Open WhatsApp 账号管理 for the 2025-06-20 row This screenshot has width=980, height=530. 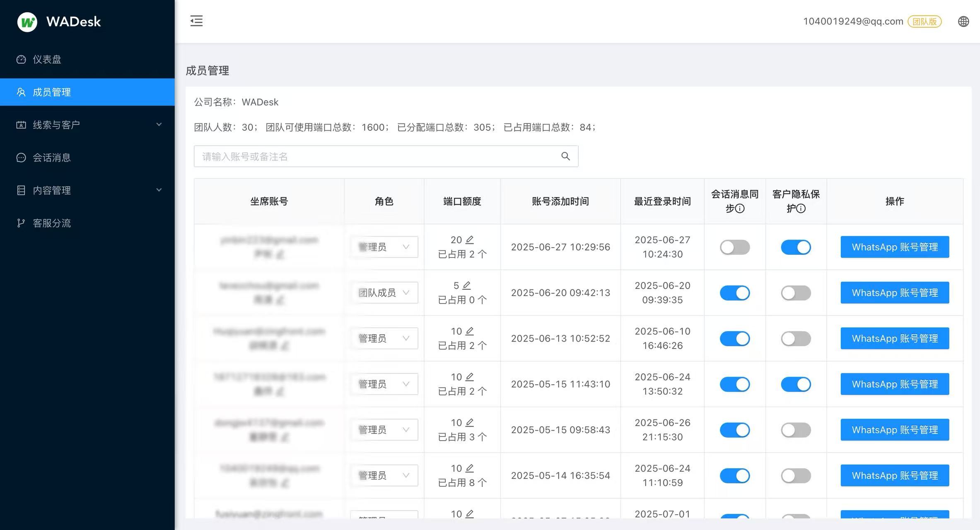pyautogui.click(x=895, y=292)
